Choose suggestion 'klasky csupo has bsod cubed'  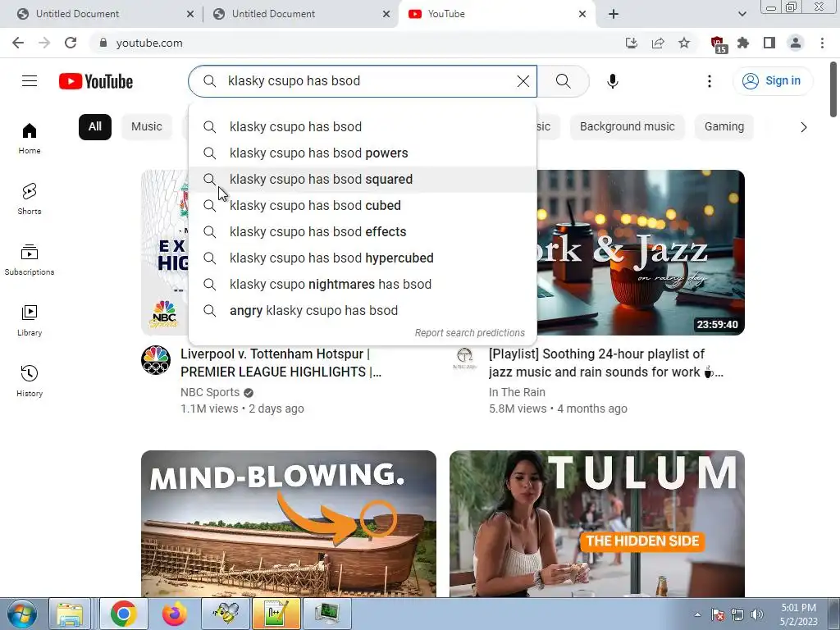(x=363, y=206)
